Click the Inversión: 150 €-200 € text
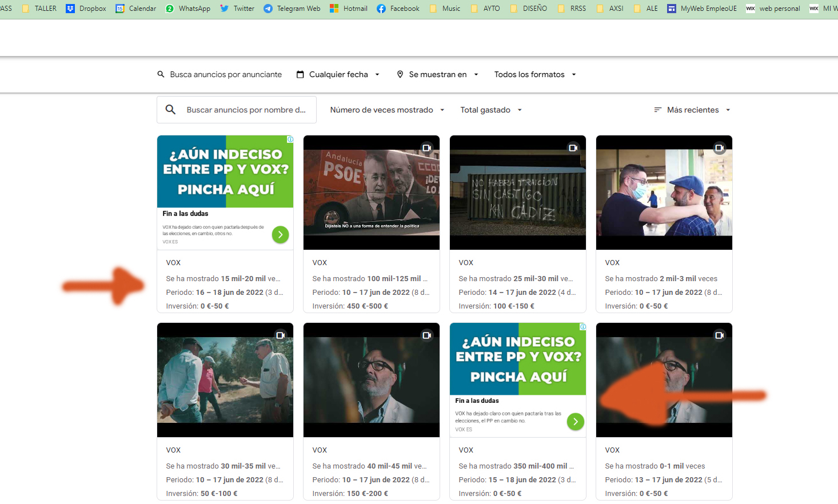The width and height of the screenshot is (838, 504). coord(350,494)
